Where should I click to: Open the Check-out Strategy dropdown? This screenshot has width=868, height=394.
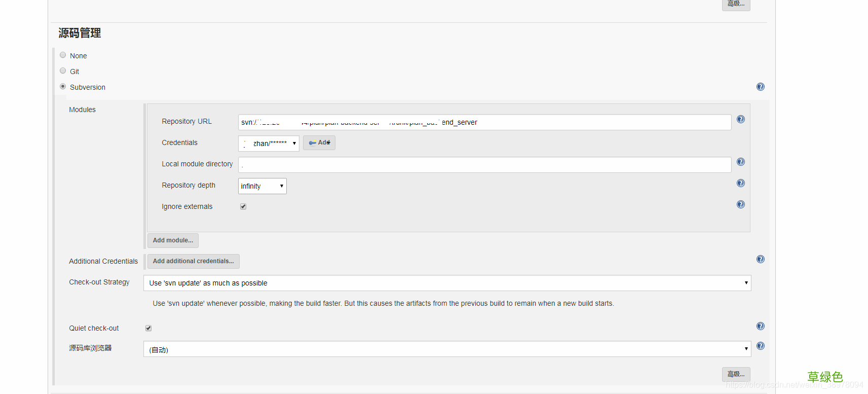pyautogui.click(x=447, y=283)
